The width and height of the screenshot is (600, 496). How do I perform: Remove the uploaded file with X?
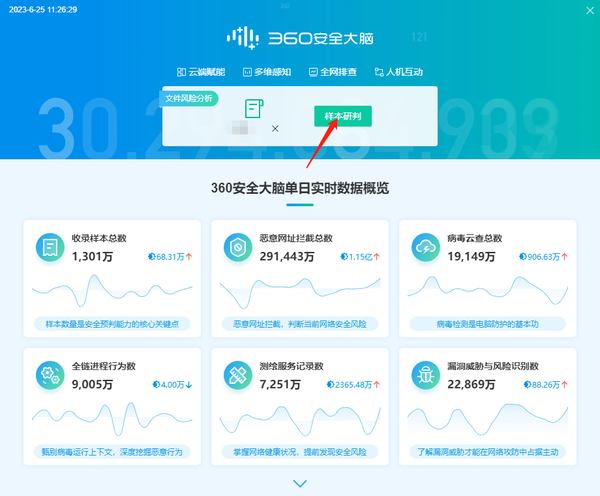click(x=275, y=128)
